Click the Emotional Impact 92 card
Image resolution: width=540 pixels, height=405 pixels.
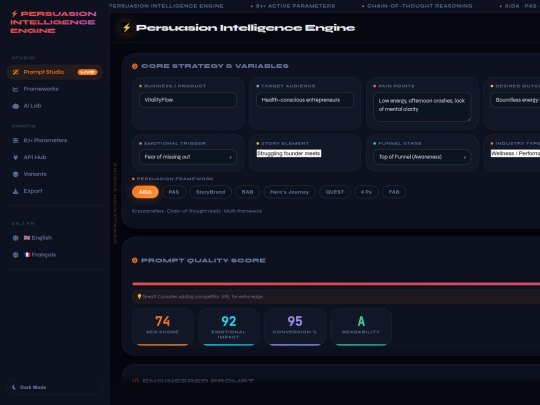229,327
